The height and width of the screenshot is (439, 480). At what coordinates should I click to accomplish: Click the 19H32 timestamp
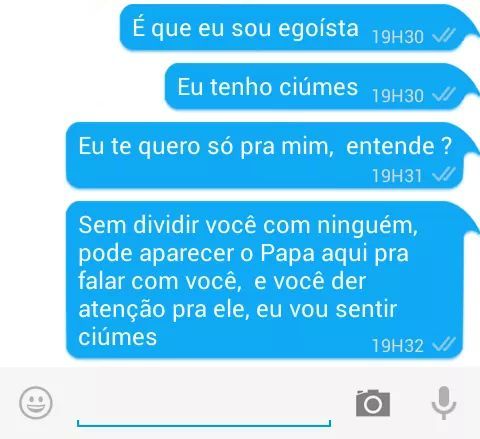398,345
